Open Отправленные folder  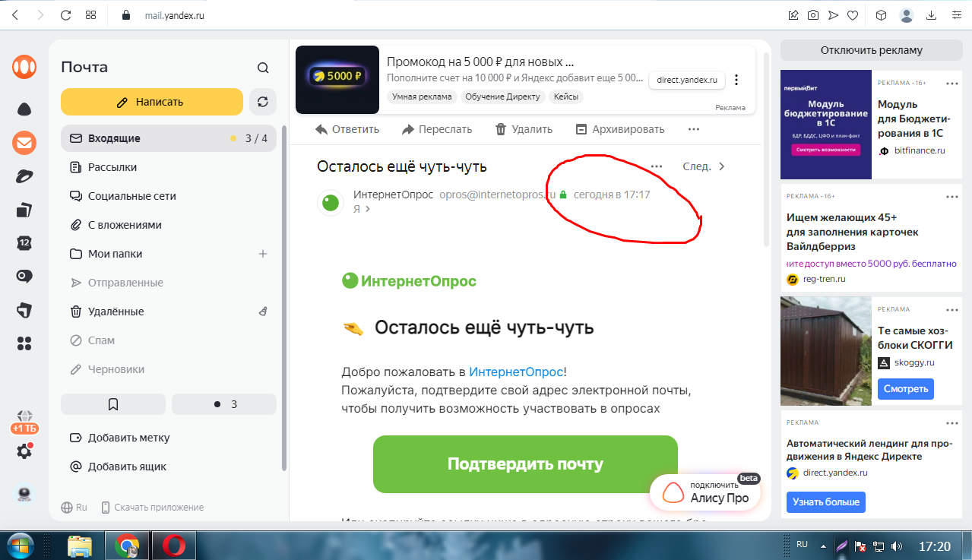tap(169, 283)
